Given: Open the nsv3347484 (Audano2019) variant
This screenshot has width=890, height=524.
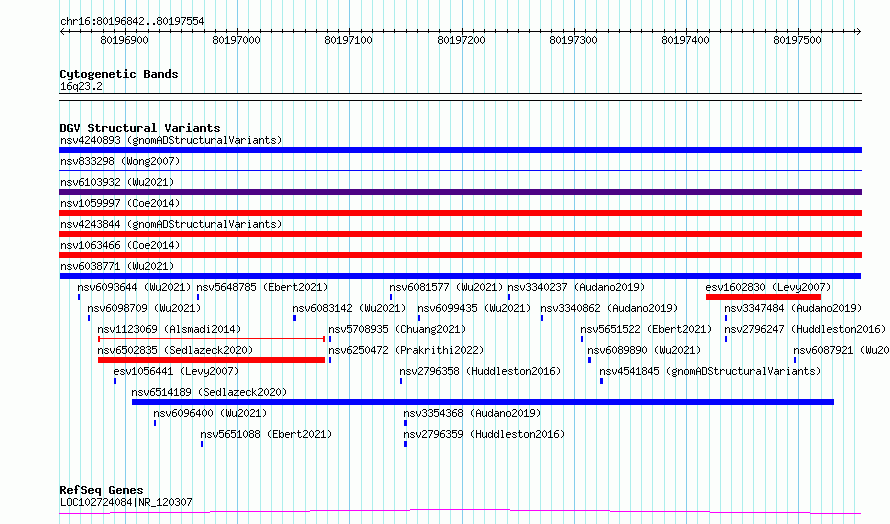Looking at the screenshot, I should (793, 308).
